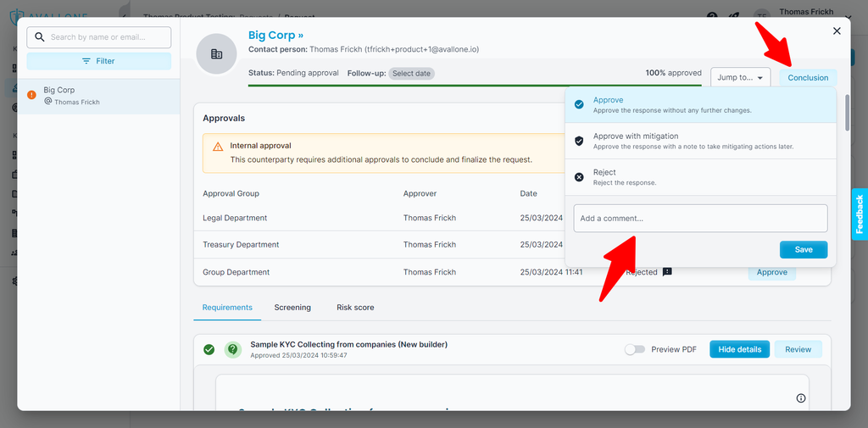The height and width of the screenshot is (428, 868).
Task: Open the Feedback side tab
Action: 860,214
